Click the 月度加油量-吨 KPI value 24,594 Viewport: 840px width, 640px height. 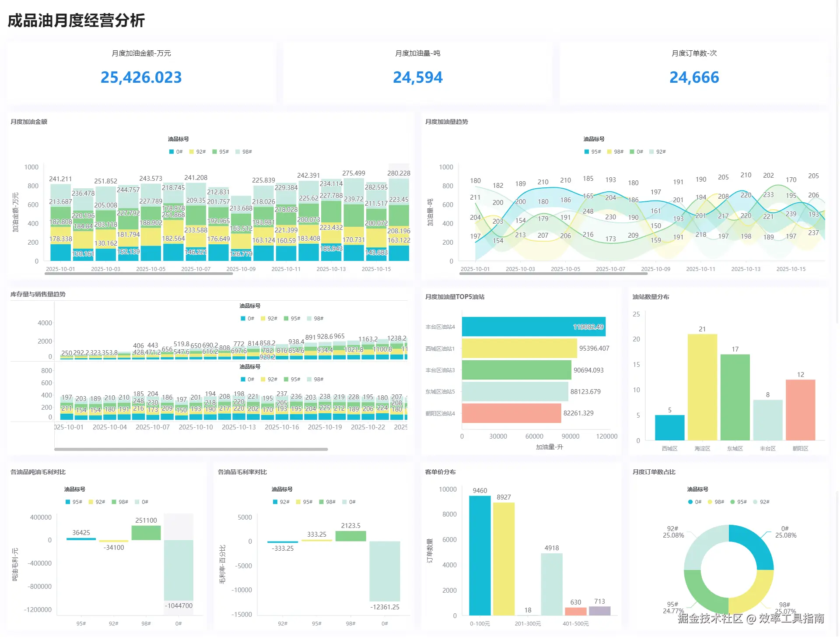[417, 77]
